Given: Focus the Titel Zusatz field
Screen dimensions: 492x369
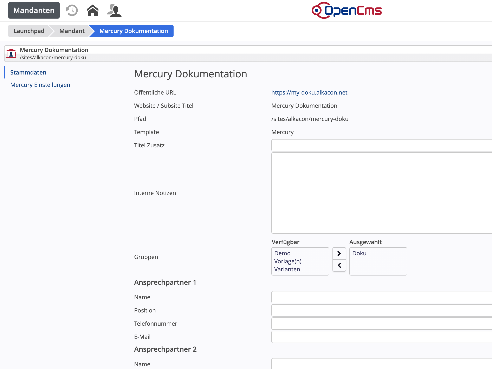Looking at the screenshot, I should 382,146.
